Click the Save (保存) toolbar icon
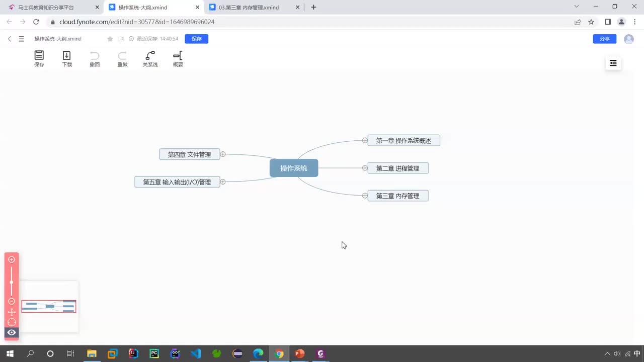Image resolution: width=644 pixels, height=362 pixels. click(39, 58)
